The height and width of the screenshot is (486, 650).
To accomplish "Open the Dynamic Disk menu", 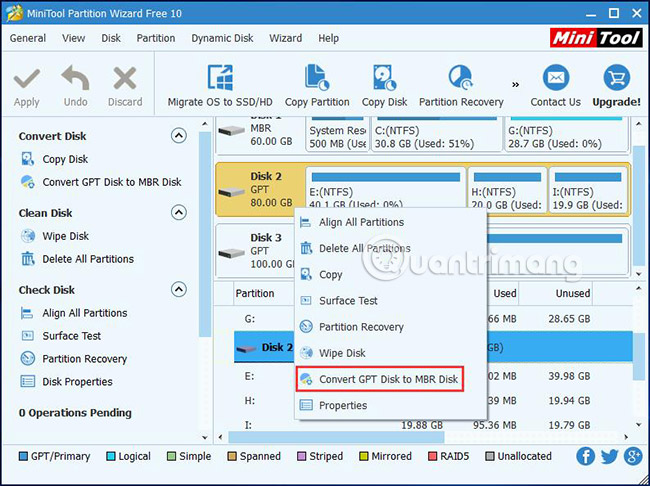I will click(x=222, y=38).
